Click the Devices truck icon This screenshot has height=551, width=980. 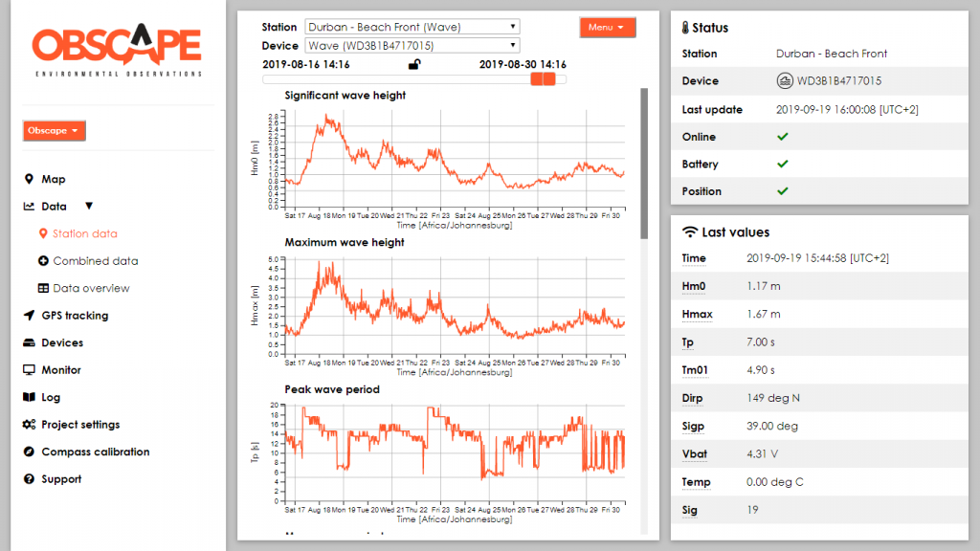click(29, 343)
